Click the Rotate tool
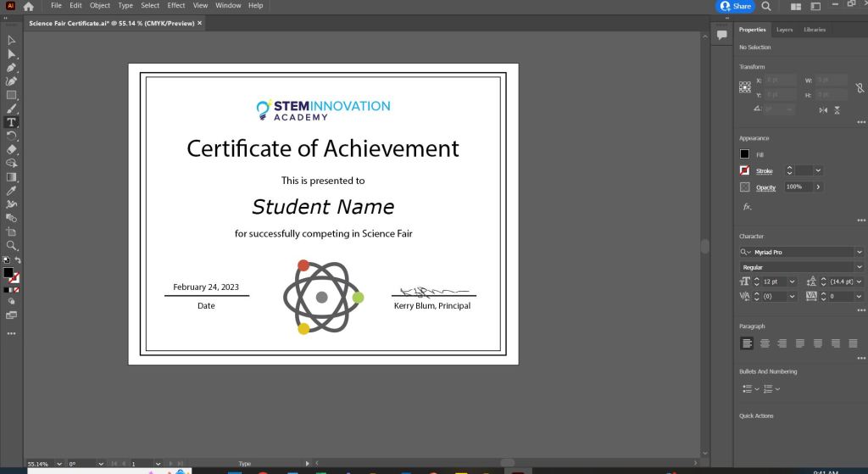Screen dimensions: 868x474 pos(11,136)
